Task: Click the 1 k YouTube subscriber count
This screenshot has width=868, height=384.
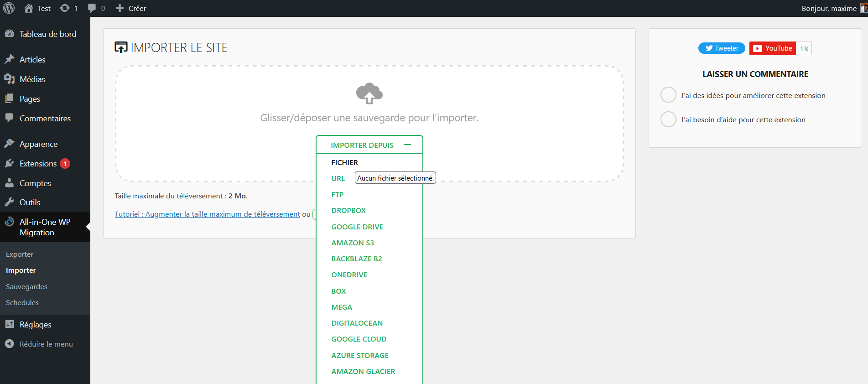Action: click(804, 48)
